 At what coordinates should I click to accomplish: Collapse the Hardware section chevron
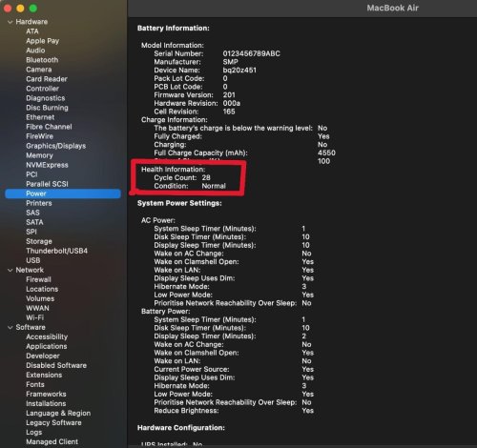tap(10, 22)
